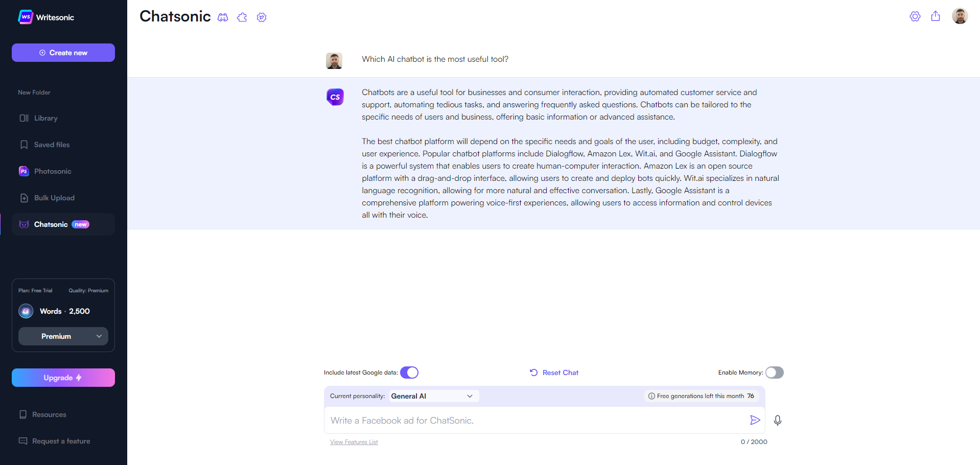
Task: Activate the microphone voice input icon
Action: [778, 420]
